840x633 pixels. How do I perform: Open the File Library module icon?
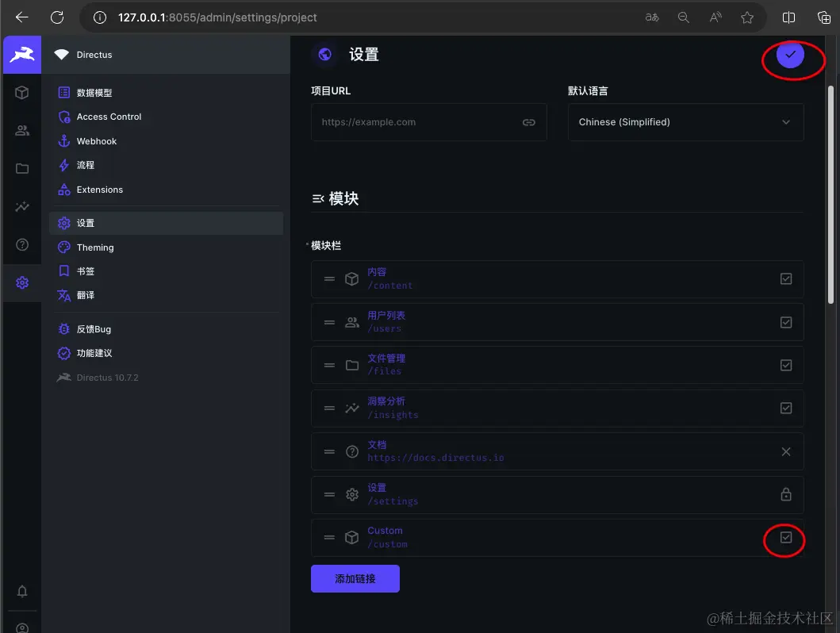tap(21, 168)
